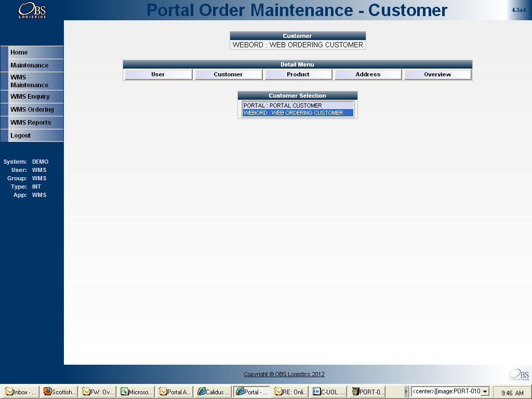The height and width of the screenshot is (399, 532).
Task: Click the Customer detail menu button
Action: [x=229, y=74]
